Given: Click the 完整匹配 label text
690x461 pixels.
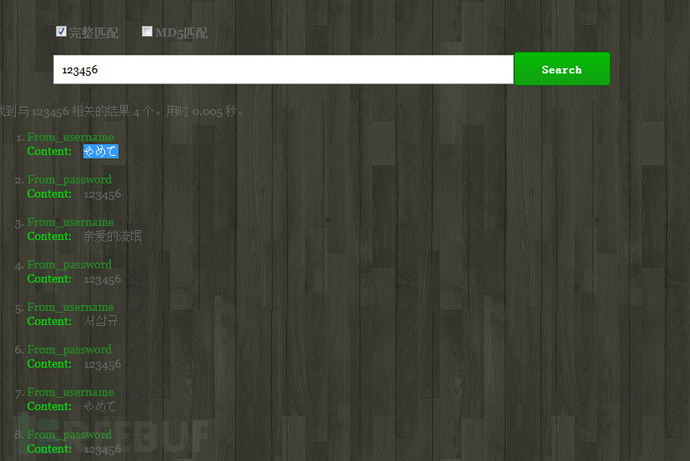Looking at the screenshot, I should (x=93, y=33).
